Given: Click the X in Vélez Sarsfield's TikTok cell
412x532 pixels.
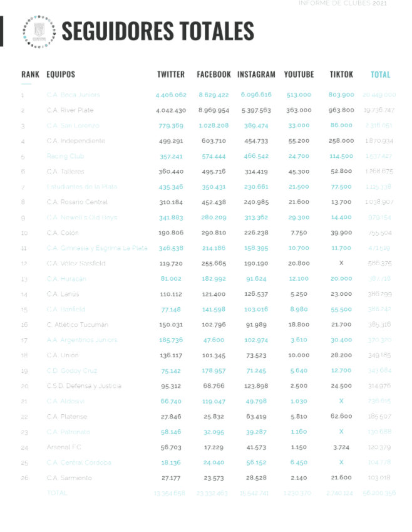Looking at the screenshot, I should pos(341,264).
